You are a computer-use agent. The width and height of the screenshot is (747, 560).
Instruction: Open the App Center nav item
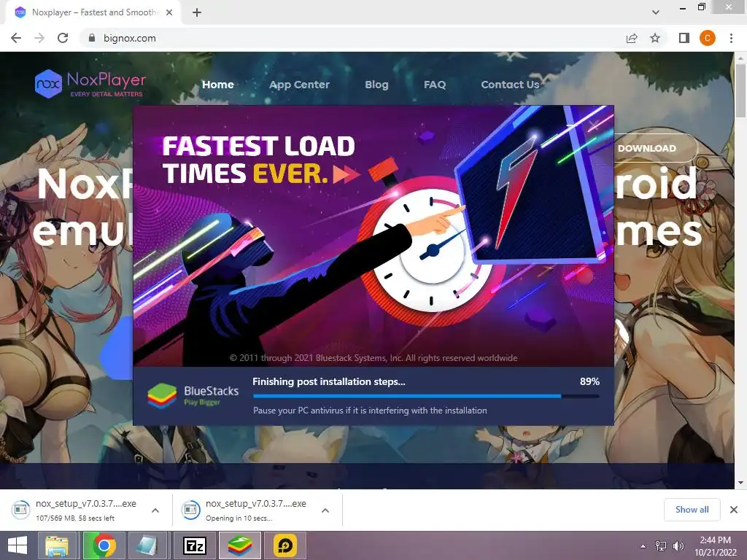click(299, 85)
